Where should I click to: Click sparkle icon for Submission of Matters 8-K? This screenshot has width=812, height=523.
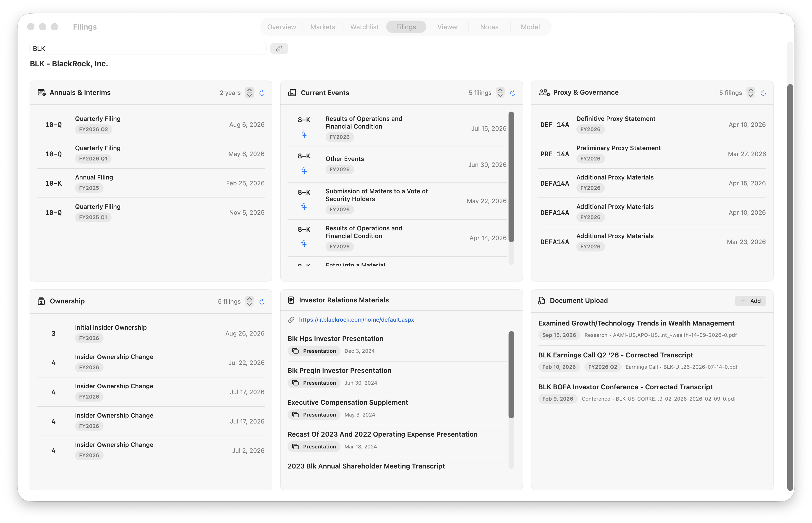(x=304, y=207)
